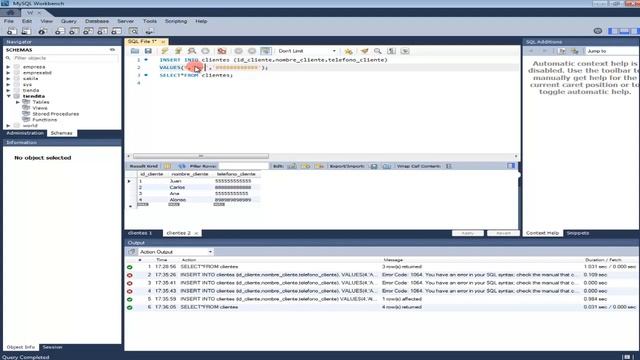Image resolution: width=640 pixels, height=360 pixels.
Task: Switch to the Administration tab
Action: point(25,133)
